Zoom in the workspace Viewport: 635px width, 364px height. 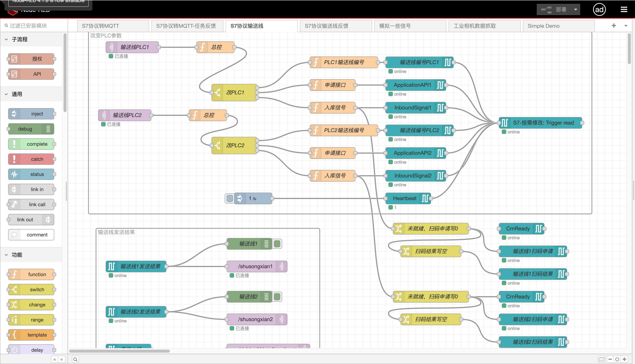click(624, 359)
